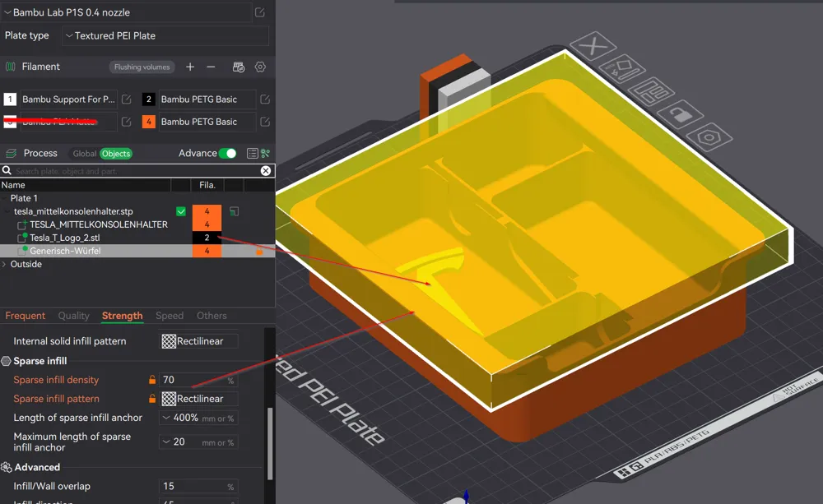Select tesla_mittelkonsolenhalter.stp object name
823x504 pixels.
tap(73, 211)
